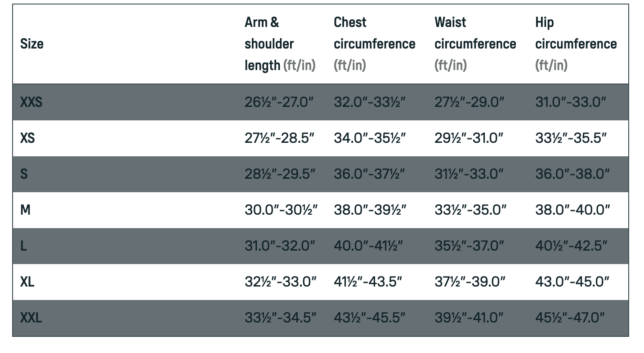Screen dimensions: 644x353
Task: Click the XXS chest value 32.0″-33½″
Action: click(370, 102)
